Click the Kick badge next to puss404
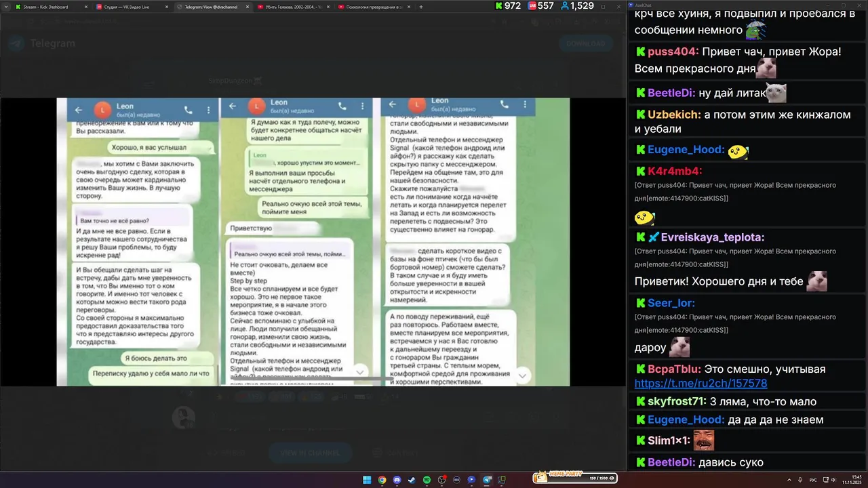 640,52
